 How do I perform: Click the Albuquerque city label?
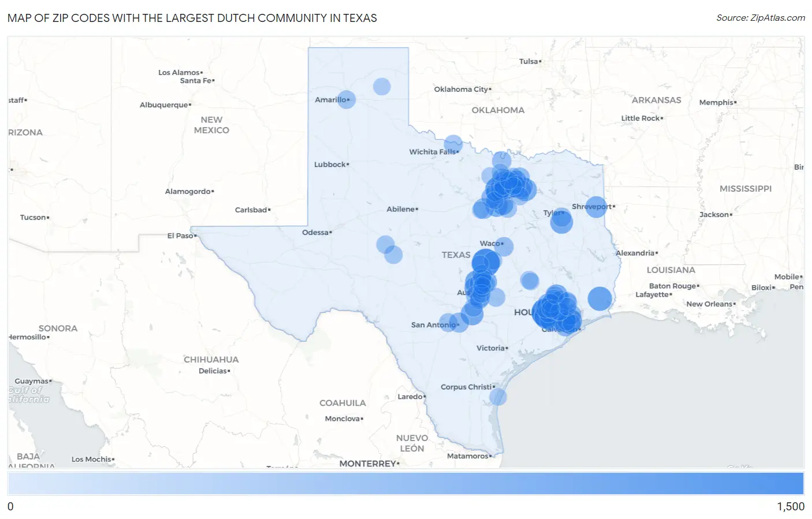(x=164, y=104)
